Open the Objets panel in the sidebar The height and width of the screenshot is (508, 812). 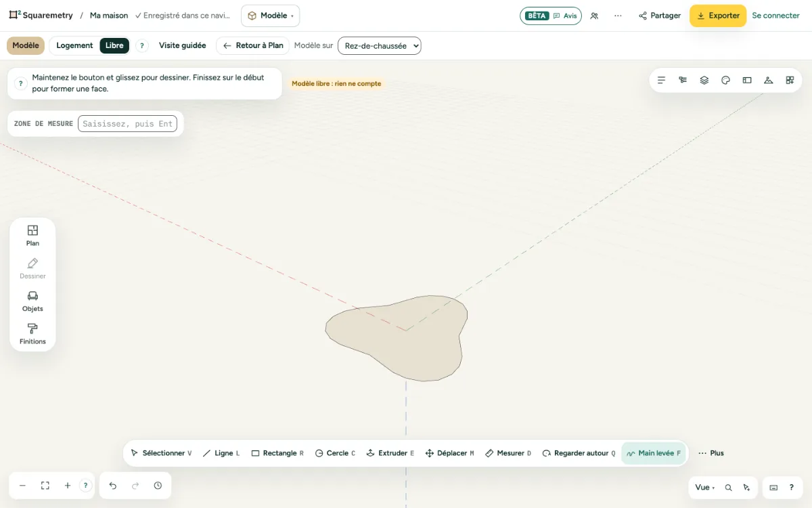32,301
